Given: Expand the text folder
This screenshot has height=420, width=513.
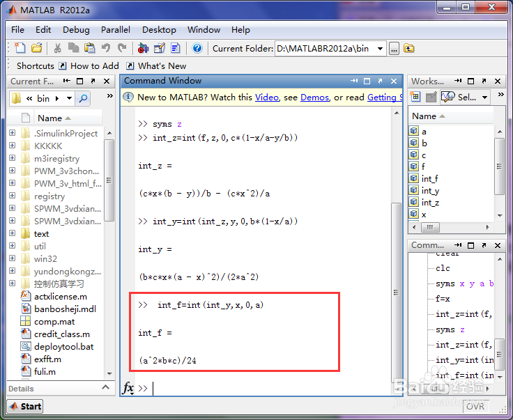Looking at the screenshot, I should 13,233.
